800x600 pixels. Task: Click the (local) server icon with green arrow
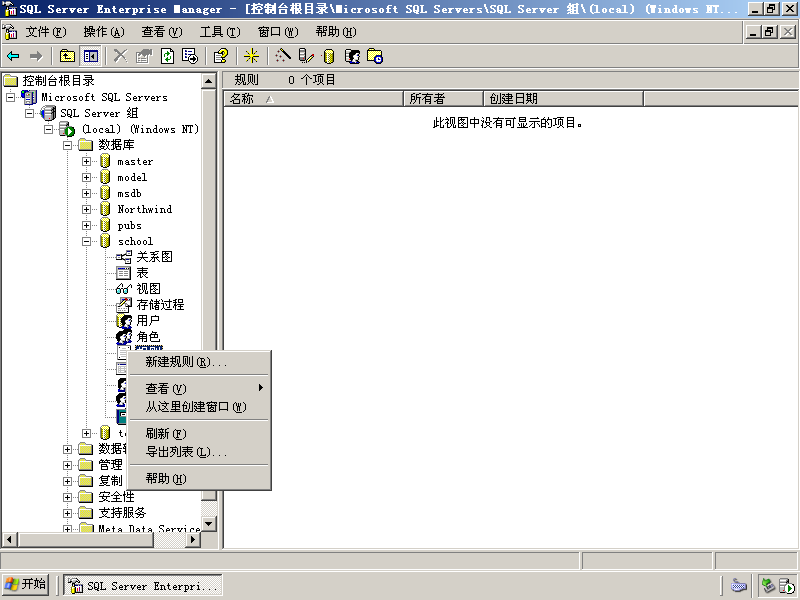pyautogui.click(x=67, y=129)
